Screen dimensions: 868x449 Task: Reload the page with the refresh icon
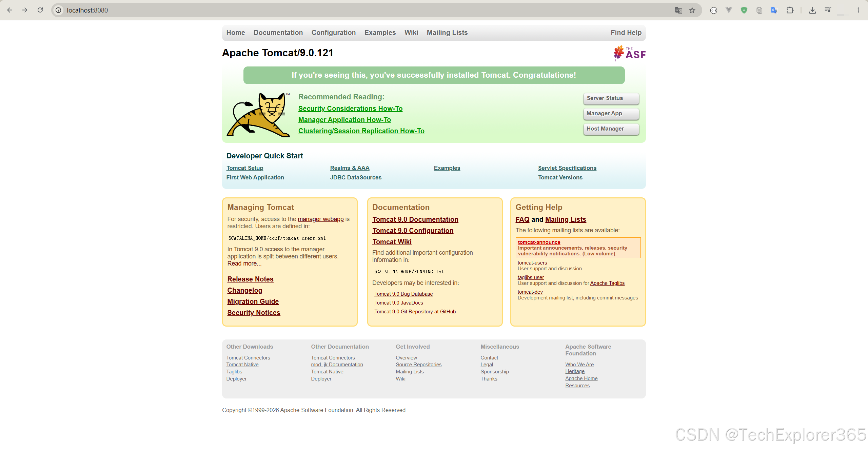[x=40, y=10]
